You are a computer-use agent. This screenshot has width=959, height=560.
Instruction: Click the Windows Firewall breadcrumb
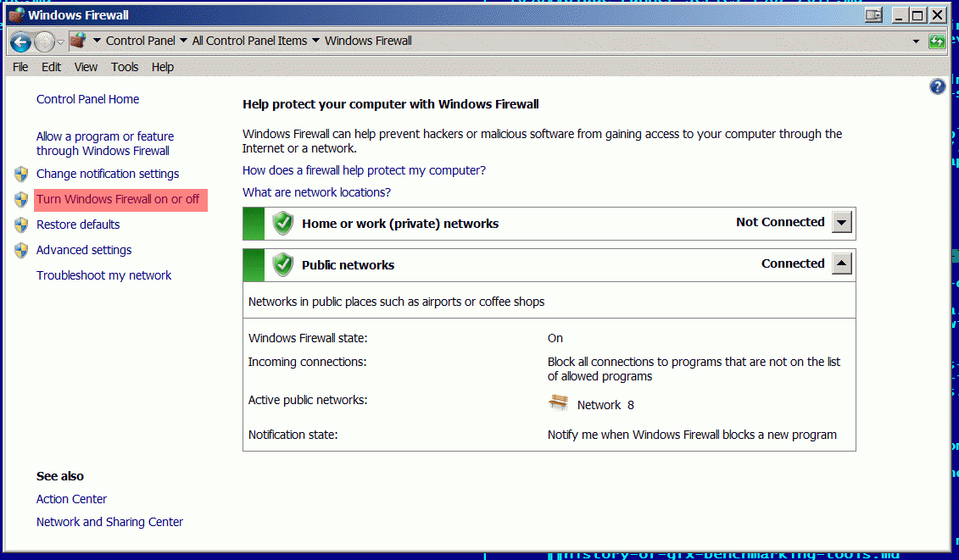coord(368,41)
